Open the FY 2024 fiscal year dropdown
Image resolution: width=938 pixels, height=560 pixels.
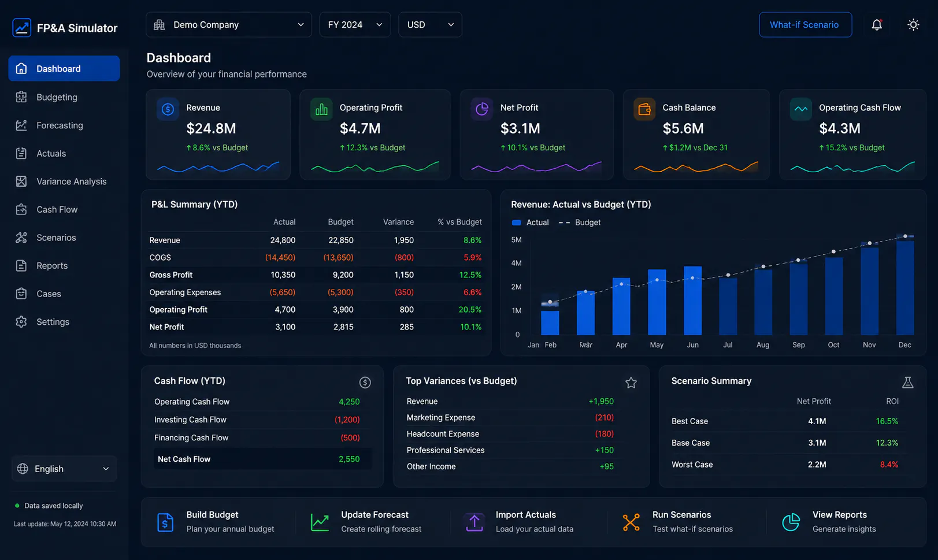[x=355, y=25]
